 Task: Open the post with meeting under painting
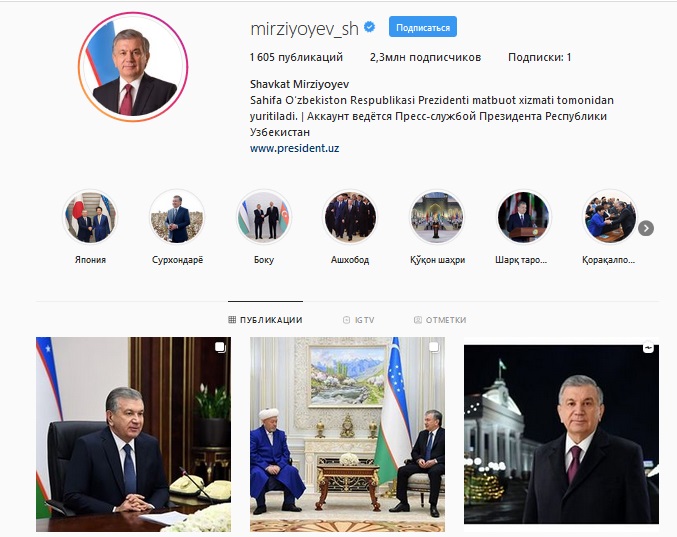pos(347,434)
